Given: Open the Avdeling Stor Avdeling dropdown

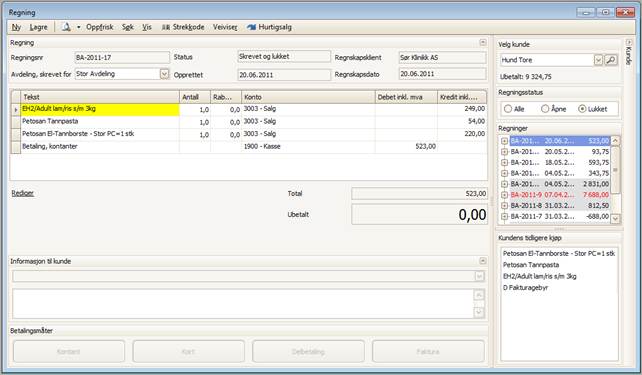Looking at the screenshot, I should pyautogui.click(x=164, y=74).
